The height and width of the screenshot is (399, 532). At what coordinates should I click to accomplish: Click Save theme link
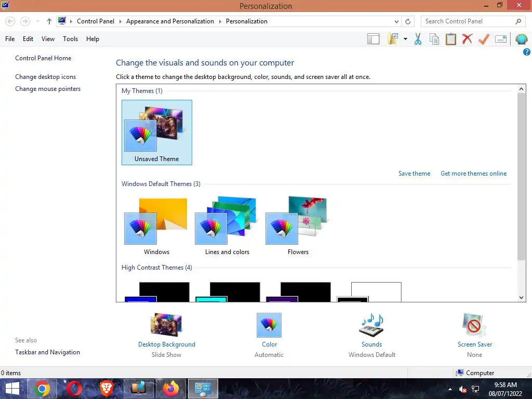pos(414,174)
